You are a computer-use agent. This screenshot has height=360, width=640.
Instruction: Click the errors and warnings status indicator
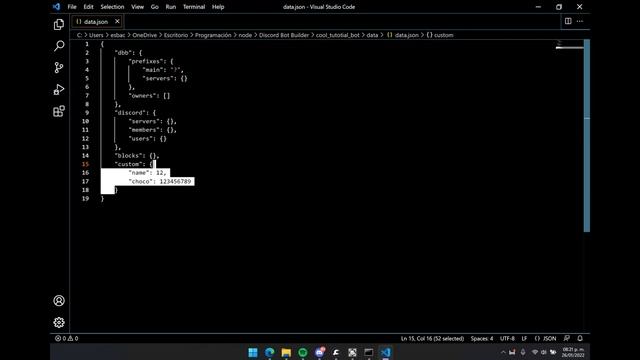(x=67, y=338)
